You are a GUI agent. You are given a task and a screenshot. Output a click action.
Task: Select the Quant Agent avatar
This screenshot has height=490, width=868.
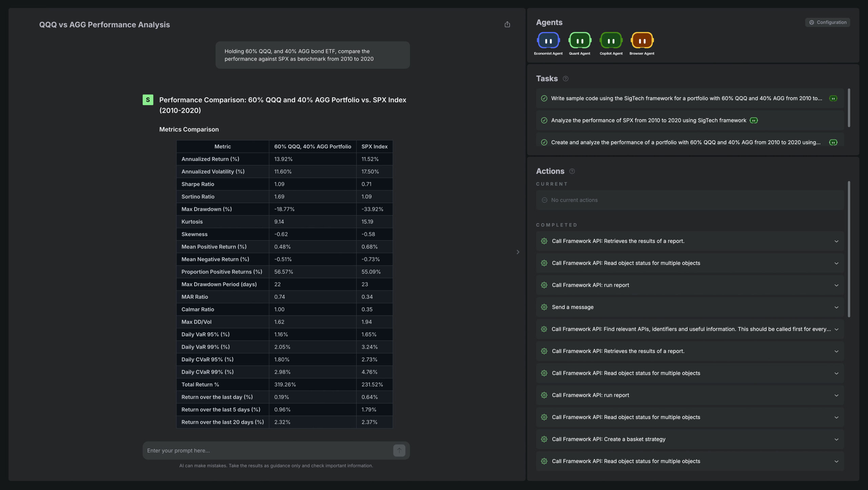pos(579,41)
